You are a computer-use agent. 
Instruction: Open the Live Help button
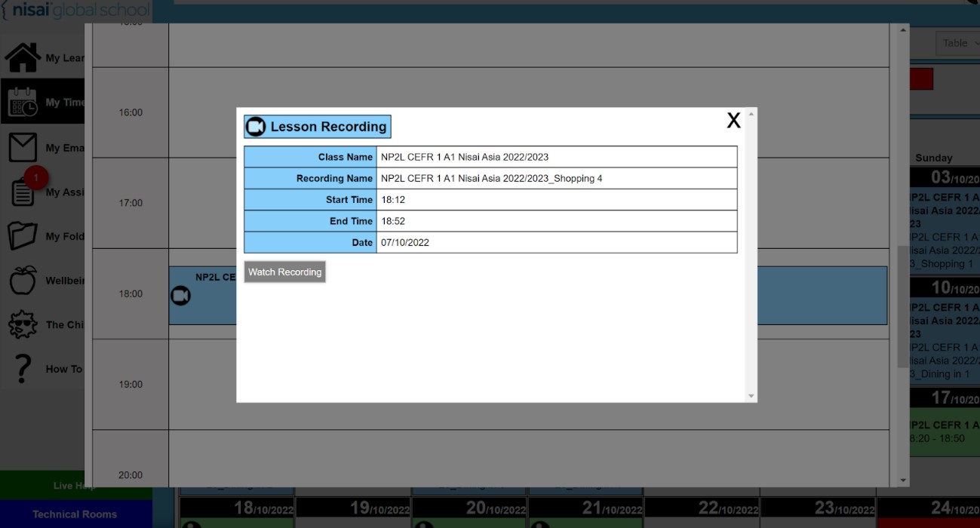click(x=75, y=486)
